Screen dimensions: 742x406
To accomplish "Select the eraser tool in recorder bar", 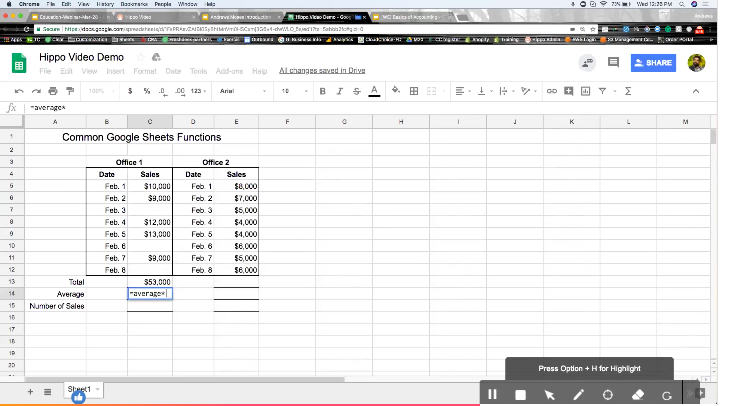I will (638, 395).
